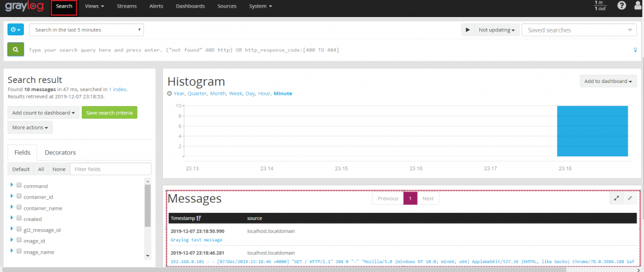The height and width of the screenshot is (272, 644).
Task: Toggle the command field checkbox
Action: pos(19,185)
